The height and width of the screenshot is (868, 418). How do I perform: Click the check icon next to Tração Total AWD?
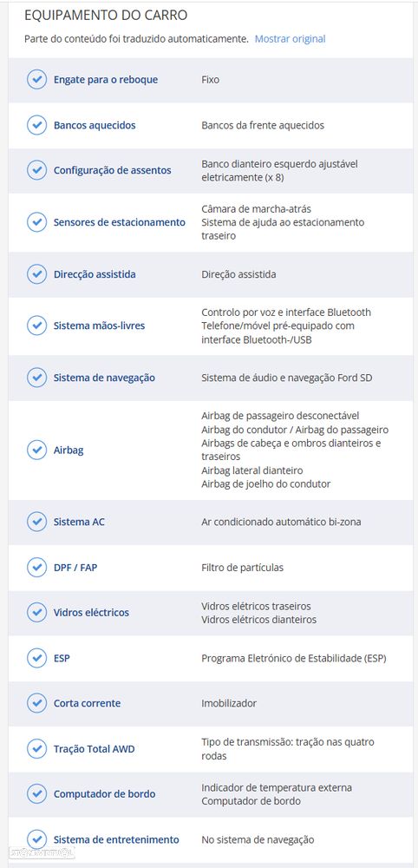(x=36, y=749)
